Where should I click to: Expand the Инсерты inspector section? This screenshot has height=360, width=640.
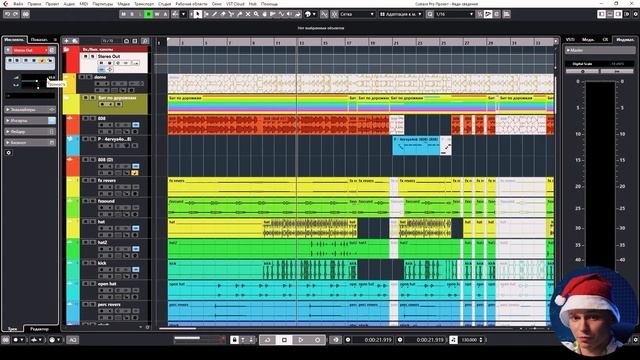click(x=30, y=121)
